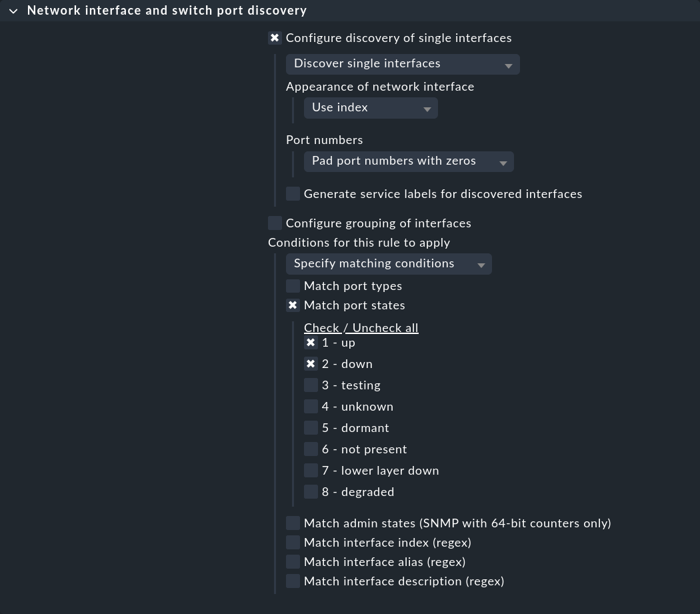Click the matching conditions dropdown arrow
The image size is (700, 614).
click(x=481, y=265)
